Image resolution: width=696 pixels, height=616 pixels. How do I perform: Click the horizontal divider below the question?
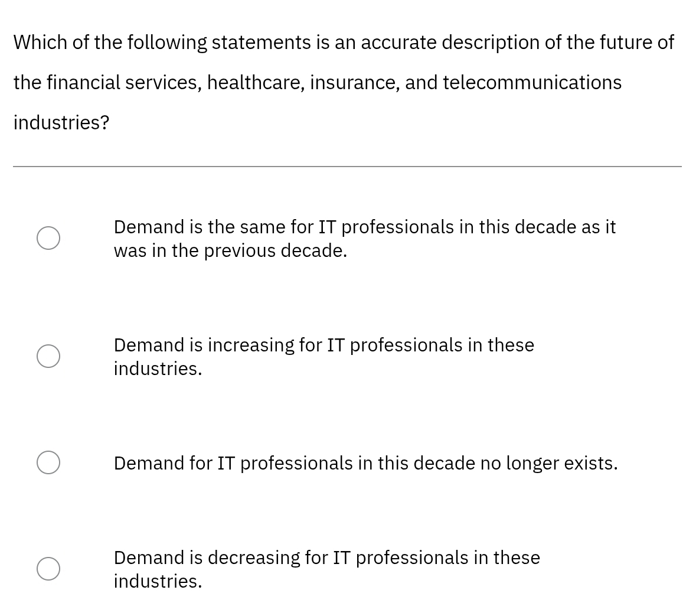(347, 167)
